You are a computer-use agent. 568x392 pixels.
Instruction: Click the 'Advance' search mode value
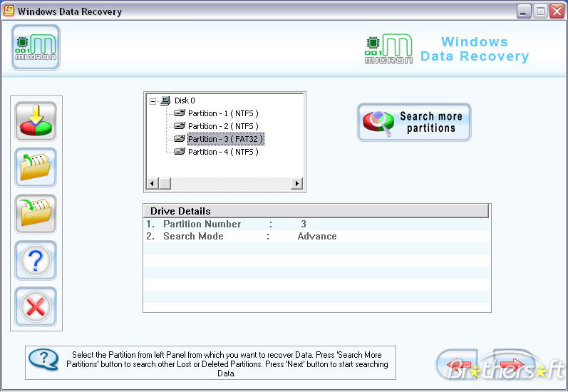click(x=317, y=236)
